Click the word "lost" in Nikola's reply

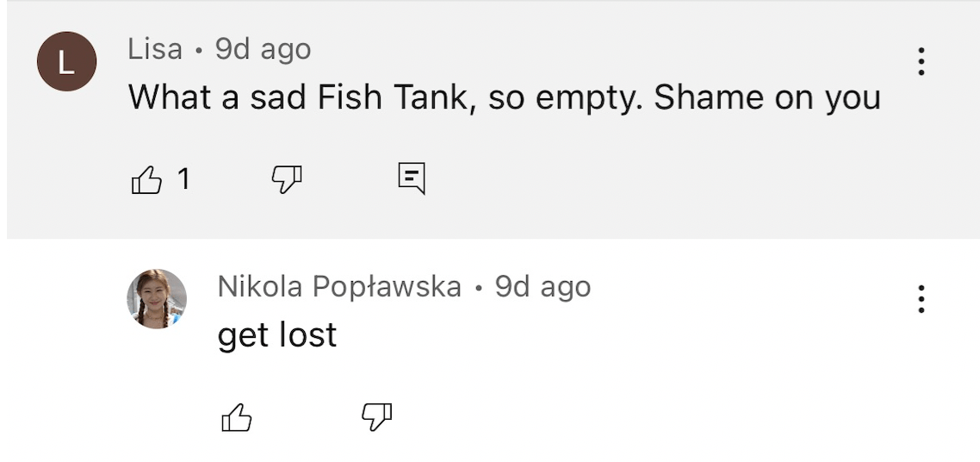click(307, 334)
